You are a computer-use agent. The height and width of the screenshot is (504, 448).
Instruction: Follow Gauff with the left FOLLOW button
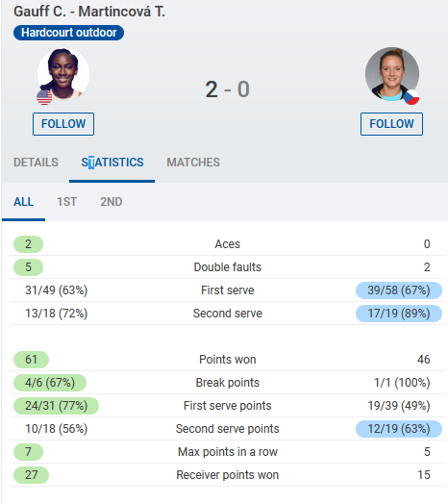tap(63, 124)
